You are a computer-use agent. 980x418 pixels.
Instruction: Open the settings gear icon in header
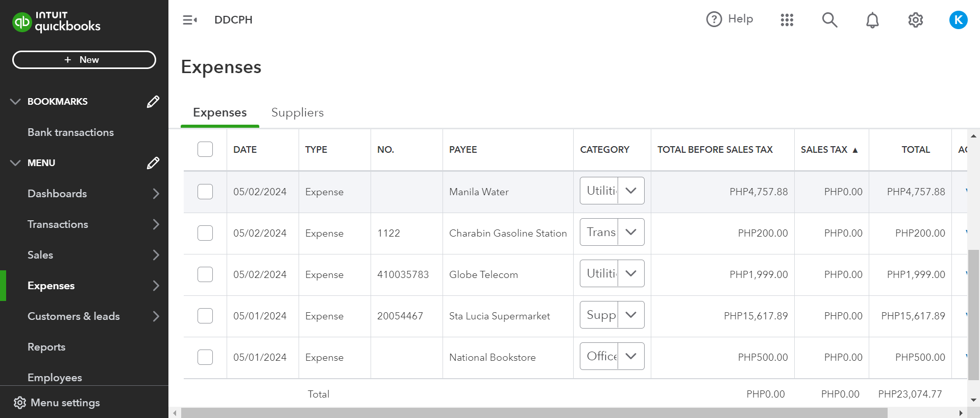coord(915,20)
